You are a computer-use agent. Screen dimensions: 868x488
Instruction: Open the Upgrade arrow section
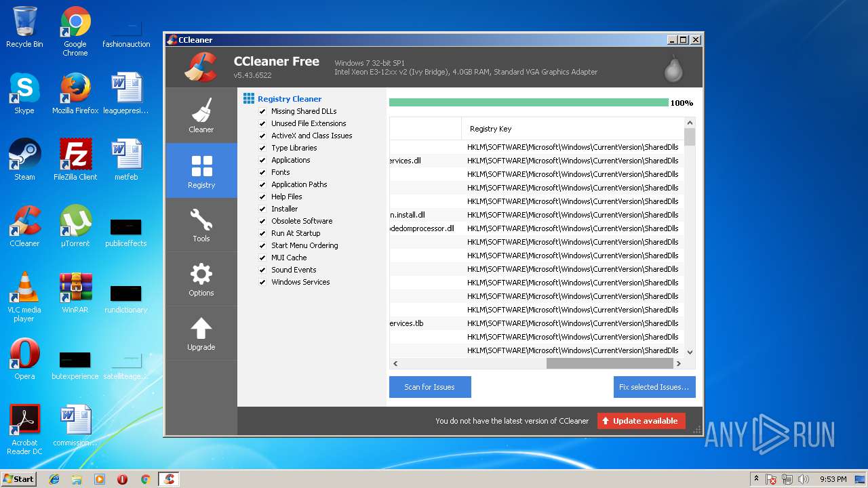click(201, 333)
